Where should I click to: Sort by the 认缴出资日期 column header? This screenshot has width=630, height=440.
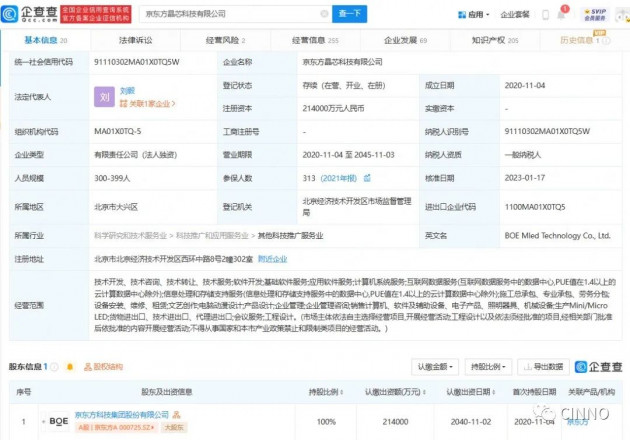click(x=471, y=392)
